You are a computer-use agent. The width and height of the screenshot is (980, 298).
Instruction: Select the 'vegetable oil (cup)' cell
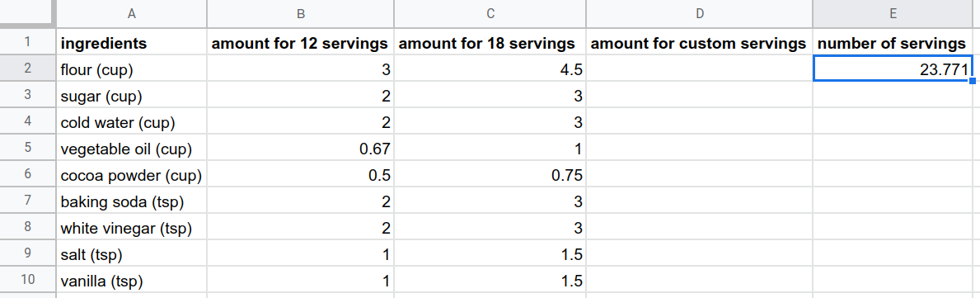click(131, 149)
